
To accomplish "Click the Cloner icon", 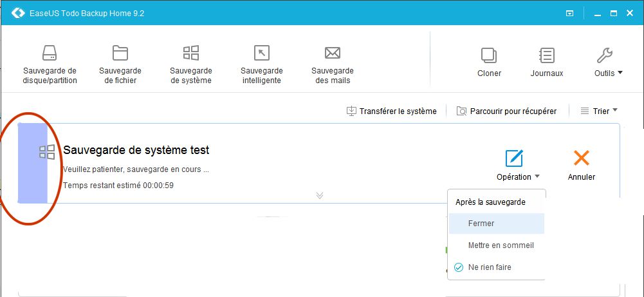I will [489, 56].
